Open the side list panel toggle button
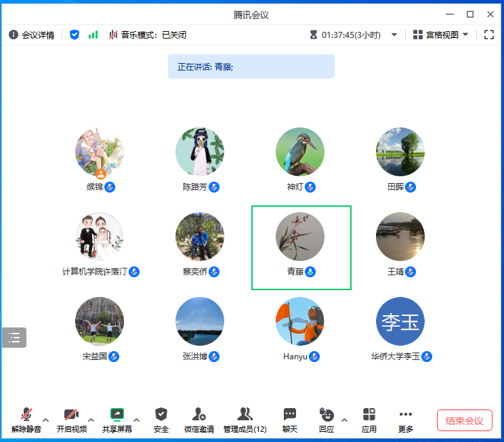This screenshot has width=504, height=442. 14,338
